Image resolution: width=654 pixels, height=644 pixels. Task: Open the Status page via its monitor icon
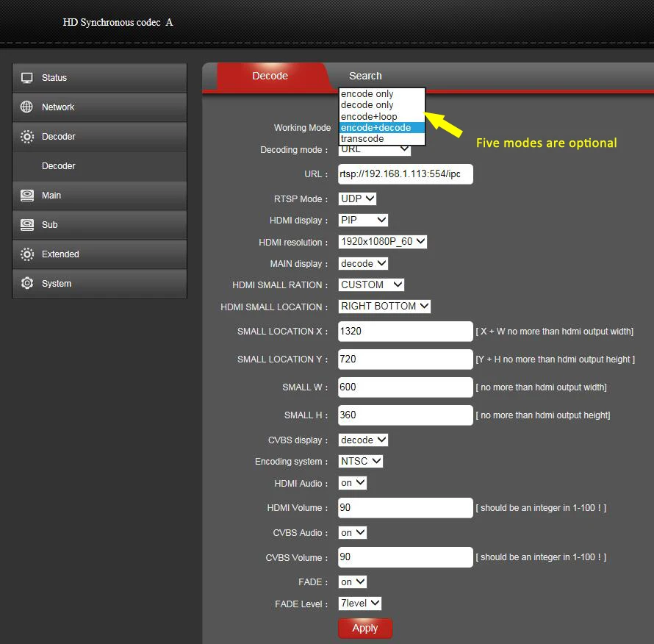pos(27,78)
